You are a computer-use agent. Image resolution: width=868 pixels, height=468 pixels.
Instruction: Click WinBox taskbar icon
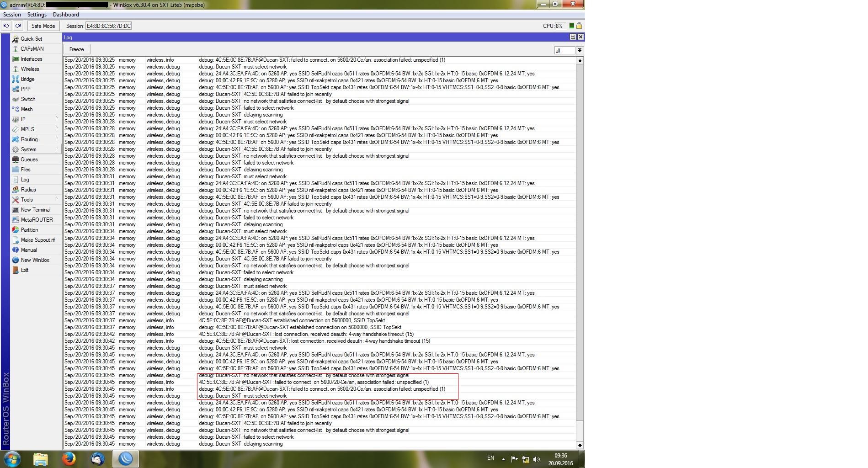point(126,459)
